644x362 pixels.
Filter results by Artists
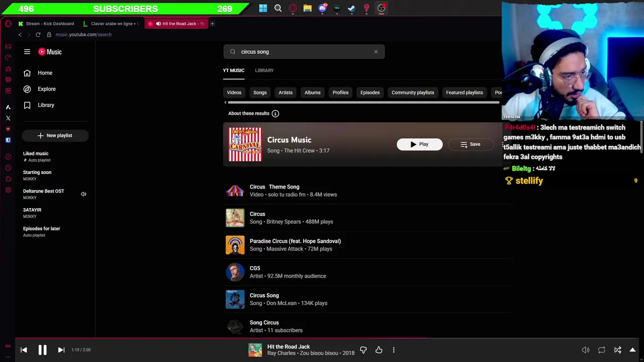(x=285, y=93)
